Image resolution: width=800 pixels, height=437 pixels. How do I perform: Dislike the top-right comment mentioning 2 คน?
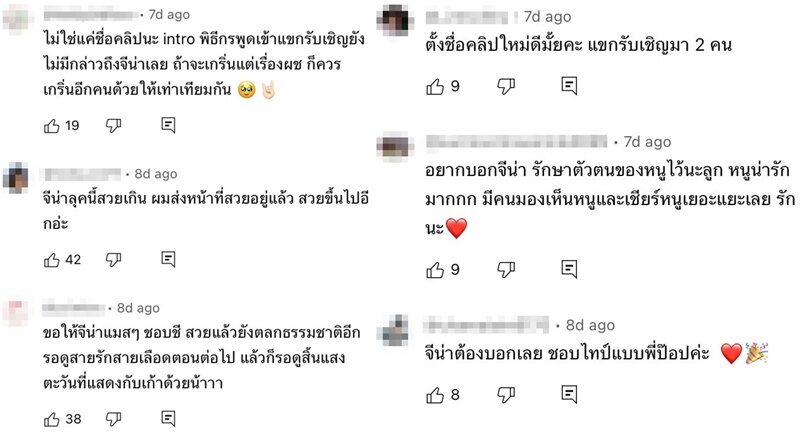pyautogui.click(x=506, y=87)
